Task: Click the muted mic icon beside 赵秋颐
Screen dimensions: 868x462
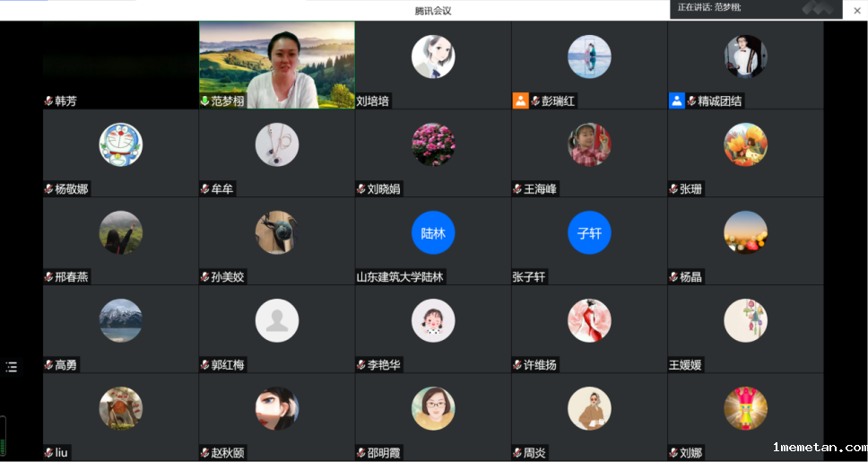Action: pyautogui.click(x=205, y=453)
